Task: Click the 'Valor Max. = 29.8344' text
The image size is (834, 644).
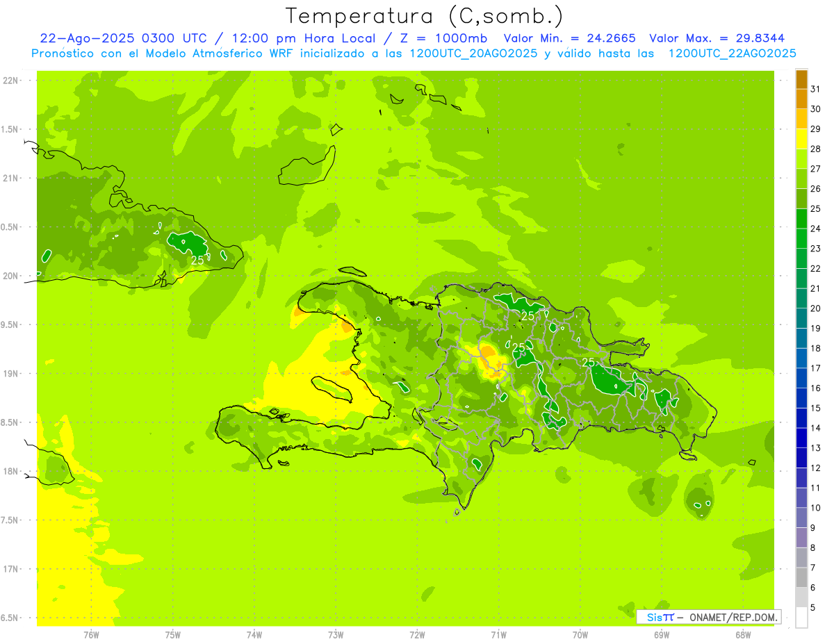Action: pyautogui.click(x=717, y=38)
